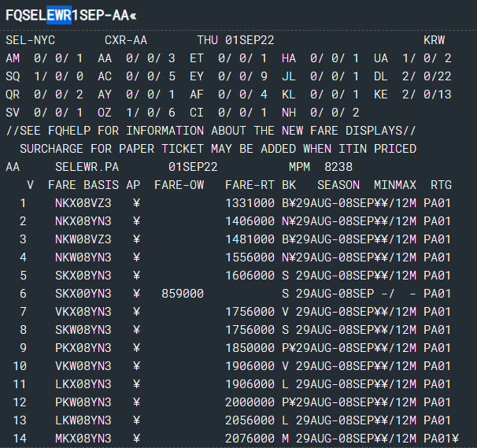477x448 pixels.
Task: Click the round-trip fare 1606000
Action: [x=250, y=276]
